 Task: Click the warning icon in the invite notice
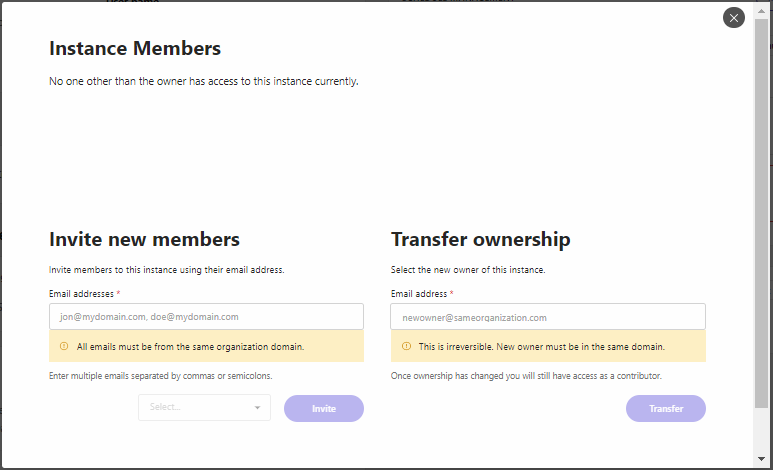pyautogui.click(x=64, y=347)
